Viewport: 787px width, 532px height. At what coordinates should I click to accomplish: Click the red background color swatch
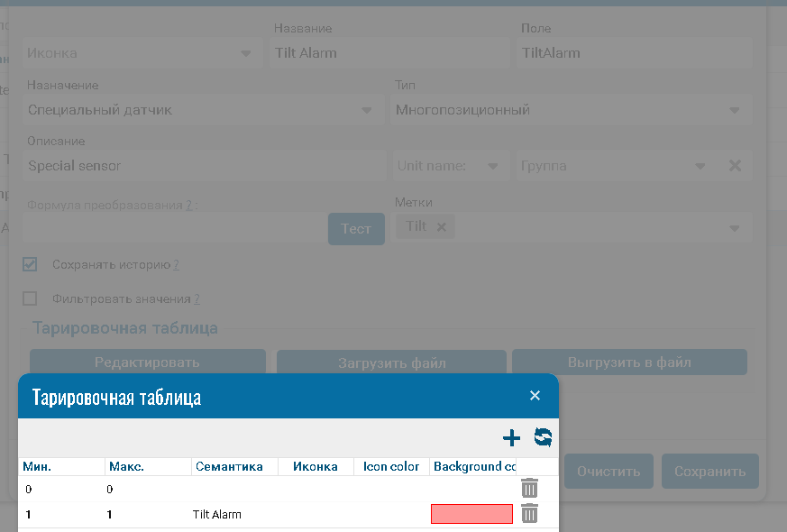[471, 514]
